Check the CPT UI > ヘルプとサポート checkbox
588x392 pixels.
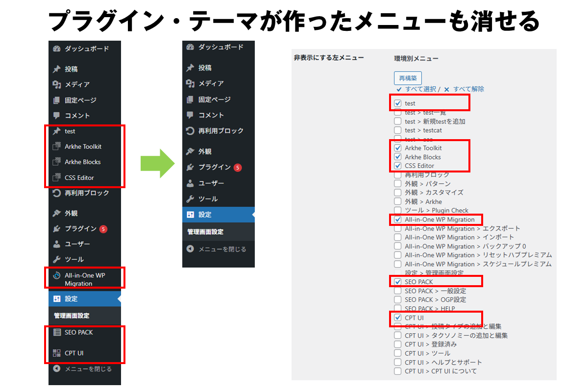click(x=398, y=362)
